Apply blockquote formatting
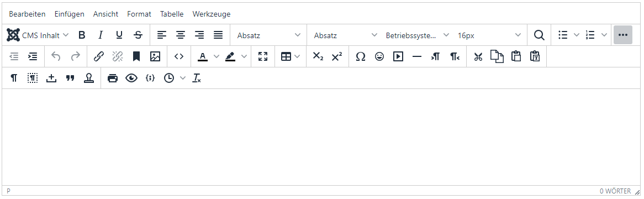 coord(70,78)
